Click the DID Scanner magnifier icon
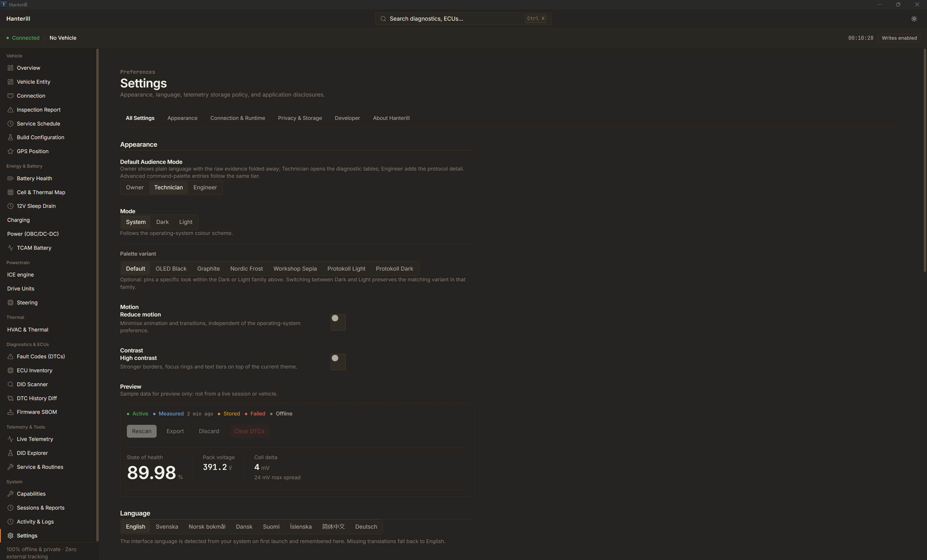Screen dimensions: 927x560 (10, 384)
